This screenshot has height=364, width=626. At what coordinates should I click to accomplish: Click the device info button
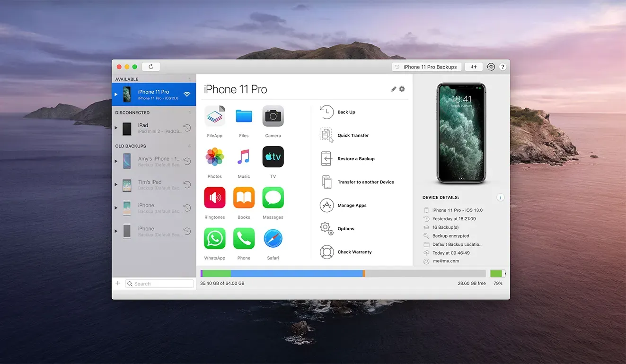501,198
